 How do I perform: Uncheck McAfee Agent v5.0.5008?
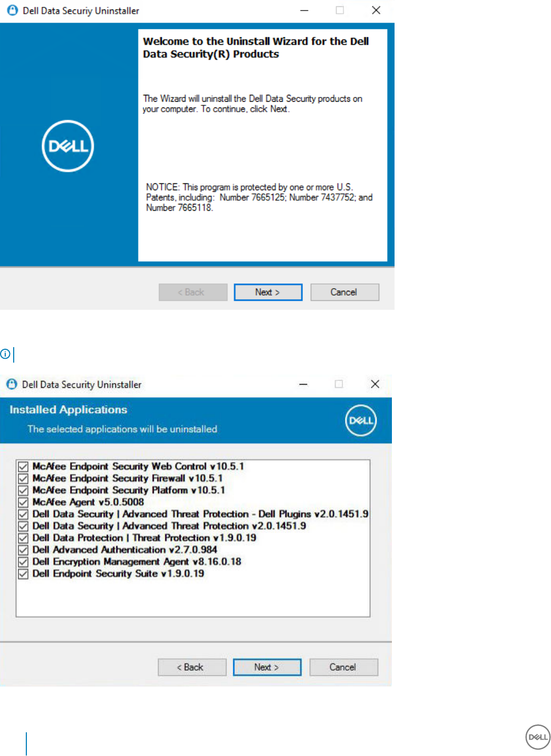[x=23, y=503]
